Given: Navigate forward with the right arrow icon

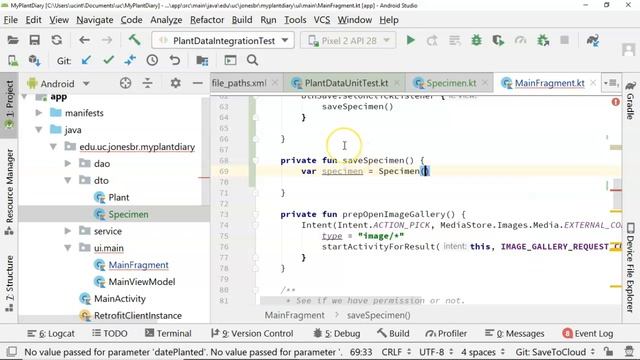Looking at the screenshot, I should [x=107, y=40].
